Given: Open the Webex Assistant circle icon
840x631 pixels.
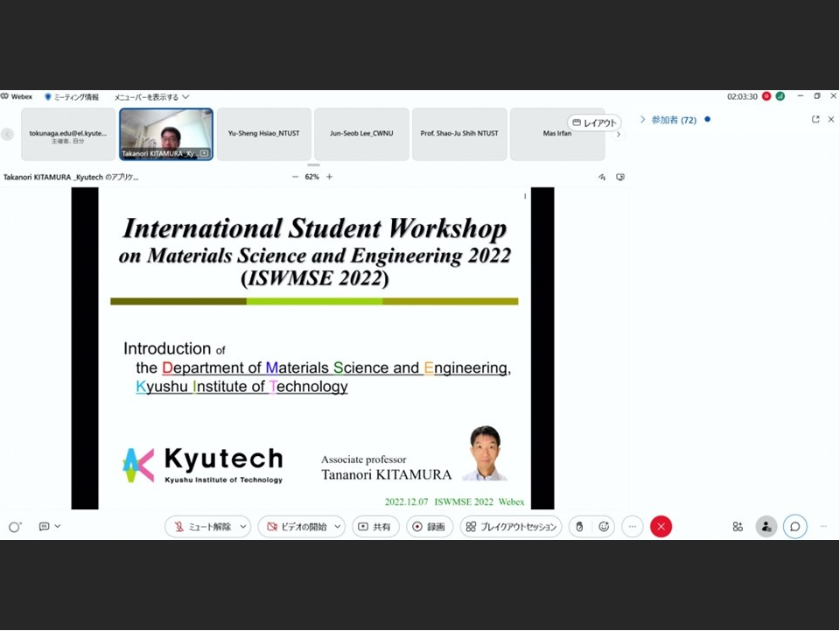Looking at the screenshot, I should (x=15, y=527).
